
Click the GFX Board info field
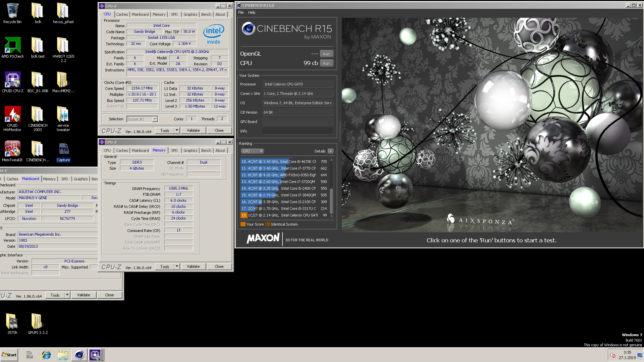click(298, 122)
